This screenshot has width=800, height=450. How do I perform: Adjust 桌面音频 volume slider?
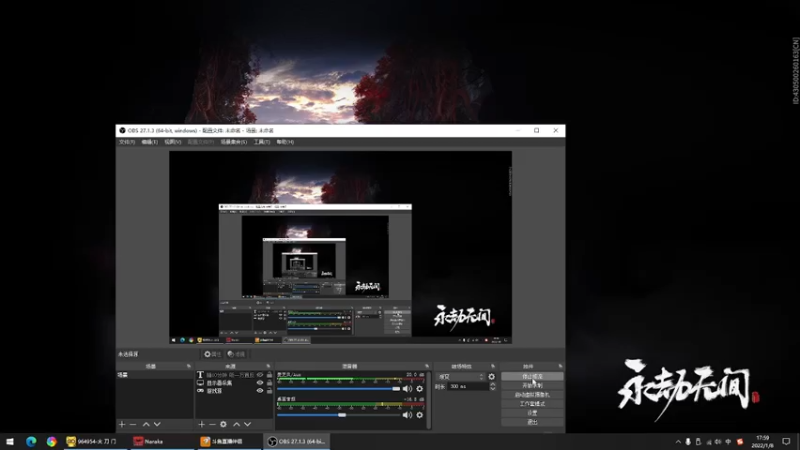(339, 415)
